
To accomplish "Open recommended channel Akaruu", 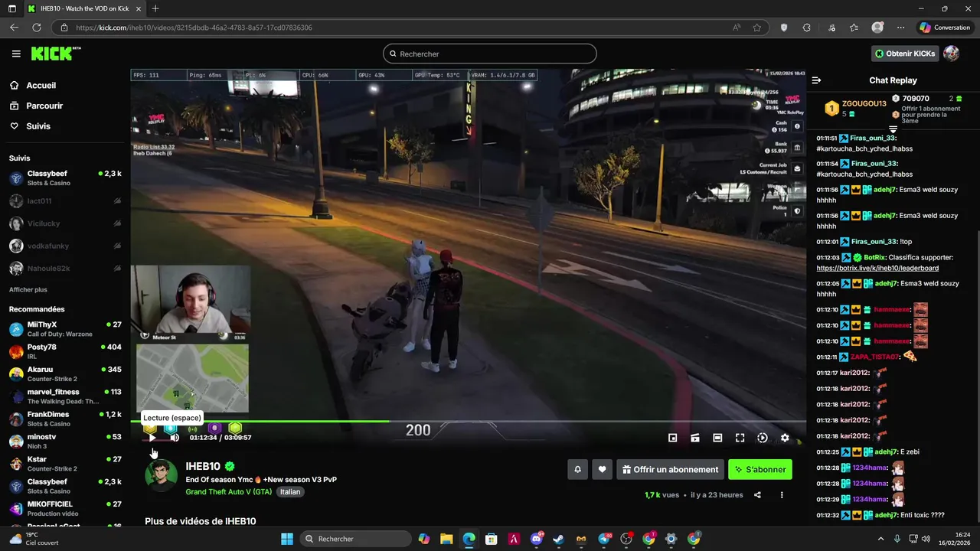I will click(x=65, y=374).
